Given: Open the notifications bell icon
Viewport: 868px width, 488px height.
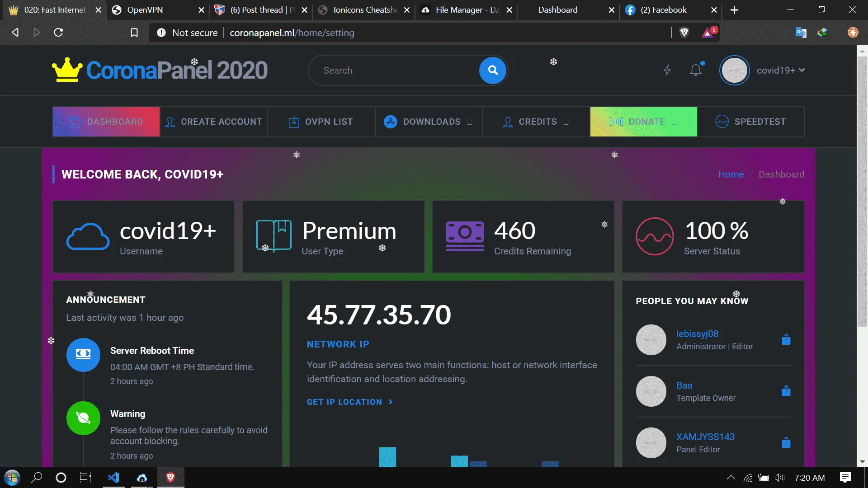Looking at the screenshot, I should tap(696, 70).
